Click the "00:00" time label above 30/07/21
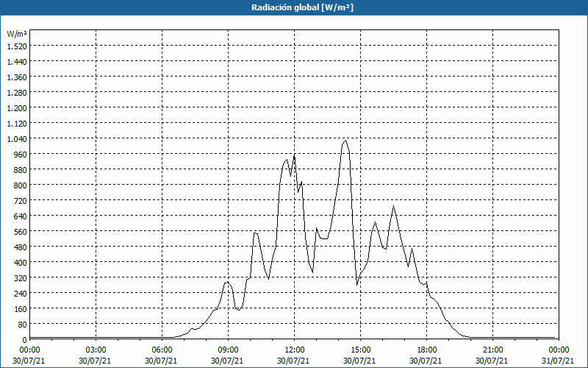This screenshot has height=368, width=588. 29,350
